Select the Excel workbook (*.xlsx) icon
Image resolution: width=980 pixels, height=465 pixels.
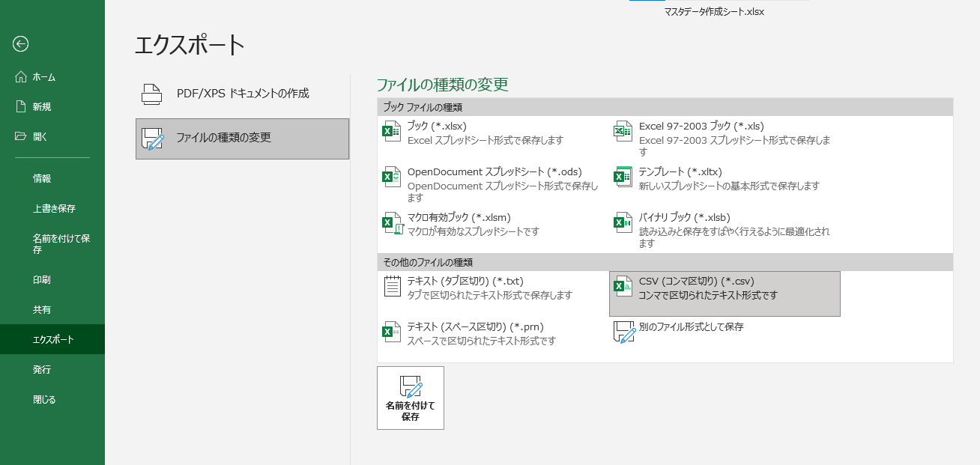(x=392, y=132)
